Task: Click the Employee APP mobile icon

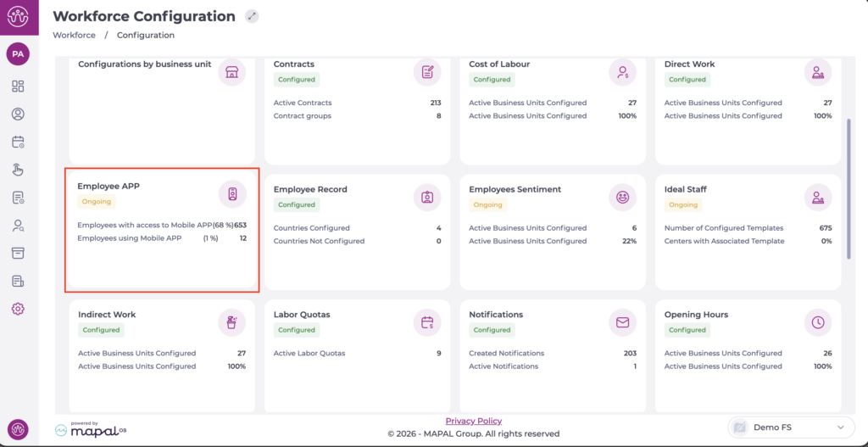Action: click(x=231, y=194)
